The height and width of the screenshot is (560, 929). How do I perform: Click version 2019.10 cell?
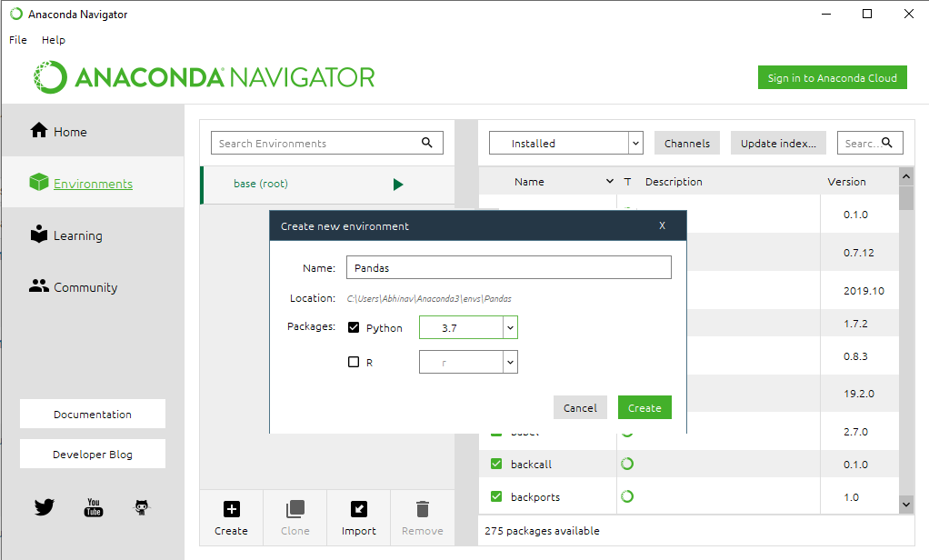864,290
